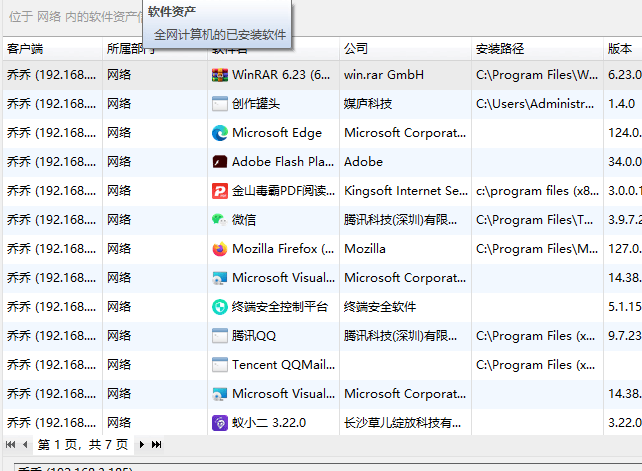Select C:\Users\Administr... install path cell
The image size is (642, 471).
[x=535, y=104]
